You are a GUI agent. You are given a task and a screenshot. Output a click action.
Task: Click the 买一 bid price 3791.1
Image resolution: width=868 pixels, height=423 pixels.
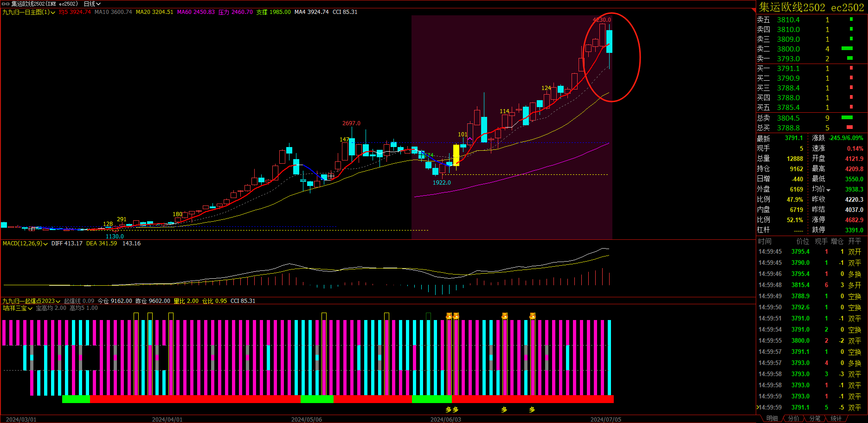788,68
